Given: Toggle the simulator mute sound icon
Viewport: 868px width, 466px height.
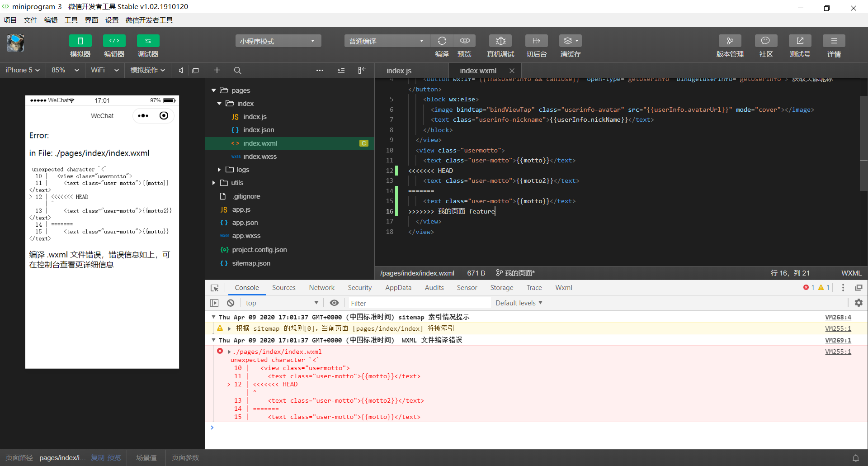Looking at the screenshot, I should point(181,71).
